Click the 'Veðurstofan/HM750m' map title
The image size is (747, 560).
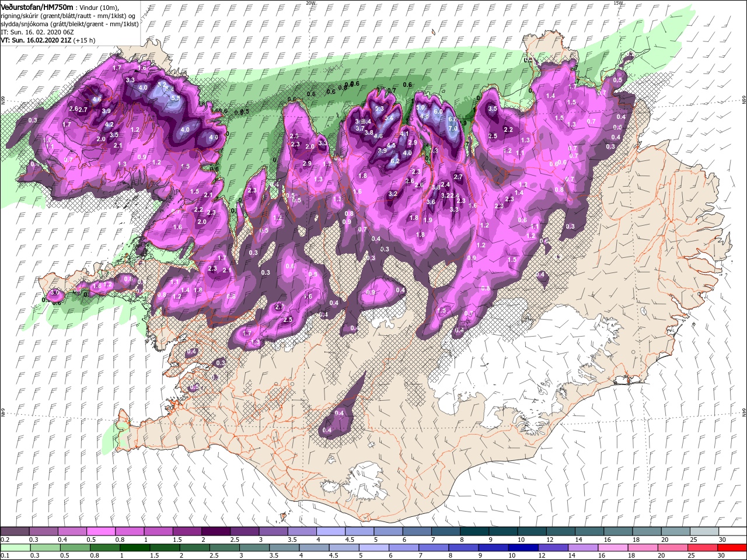(37, 6)
